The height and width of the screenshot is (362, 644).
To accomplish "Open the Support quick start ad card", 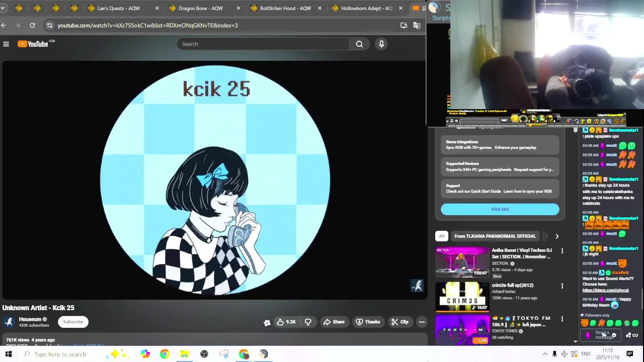I will 500,188.
